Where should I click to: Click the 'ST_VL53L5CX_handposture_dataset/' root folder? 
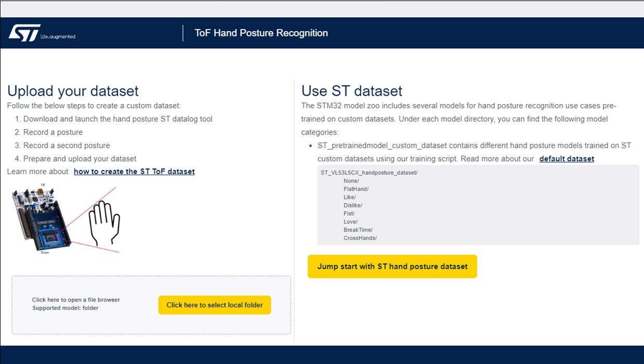click(x=369, y=173)
